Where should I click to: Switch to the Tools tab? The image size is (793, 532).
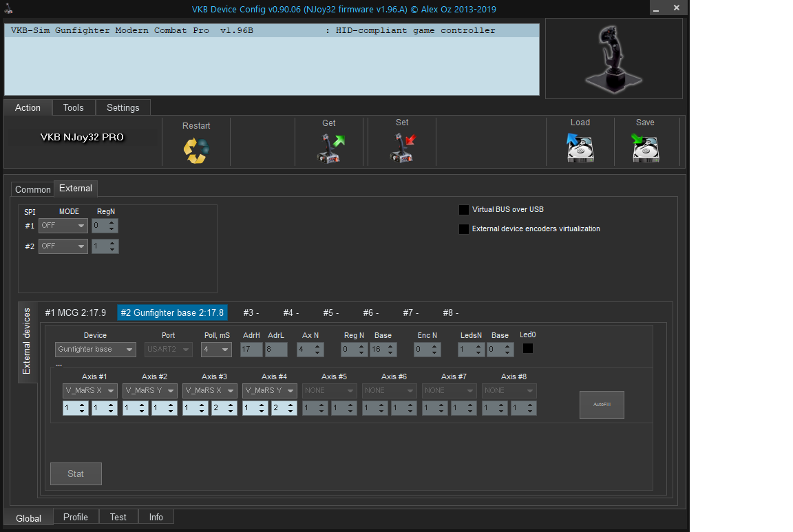click(73, 107)
